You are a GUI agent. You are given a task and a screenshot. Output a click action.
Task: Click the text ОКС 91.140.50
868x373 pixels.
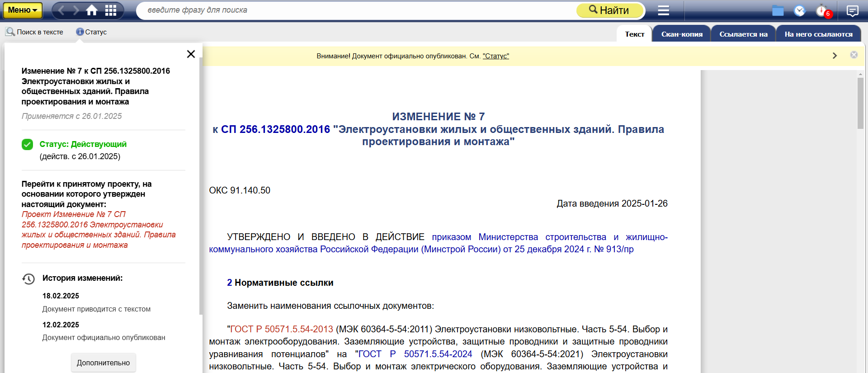[240, 190]
